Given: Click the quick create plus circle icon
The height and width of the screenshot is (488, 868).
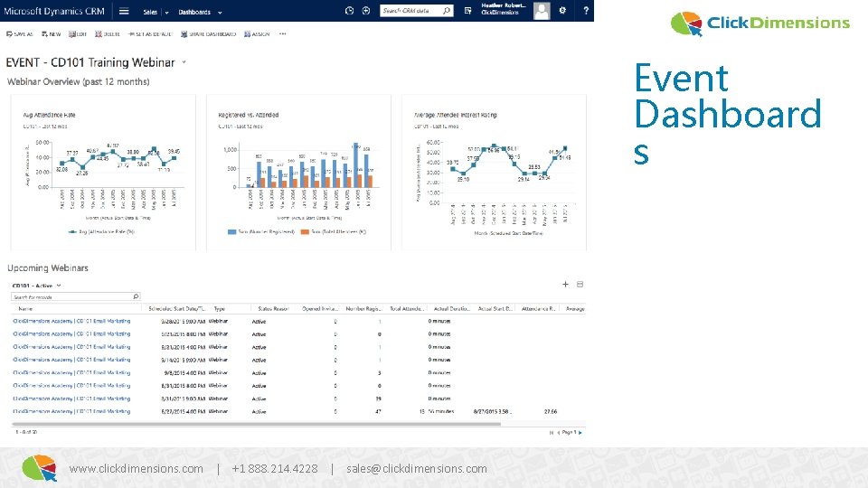Looking at the screenshot, I should (x=366, y=11).
